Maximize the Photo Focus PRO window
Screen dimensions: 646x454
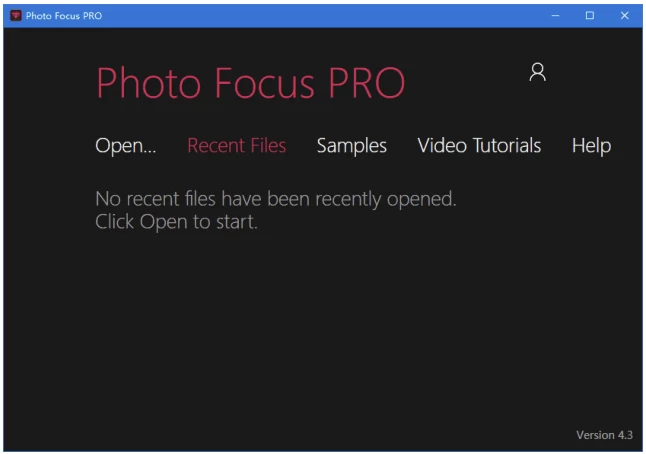click(x=590, y=15)
